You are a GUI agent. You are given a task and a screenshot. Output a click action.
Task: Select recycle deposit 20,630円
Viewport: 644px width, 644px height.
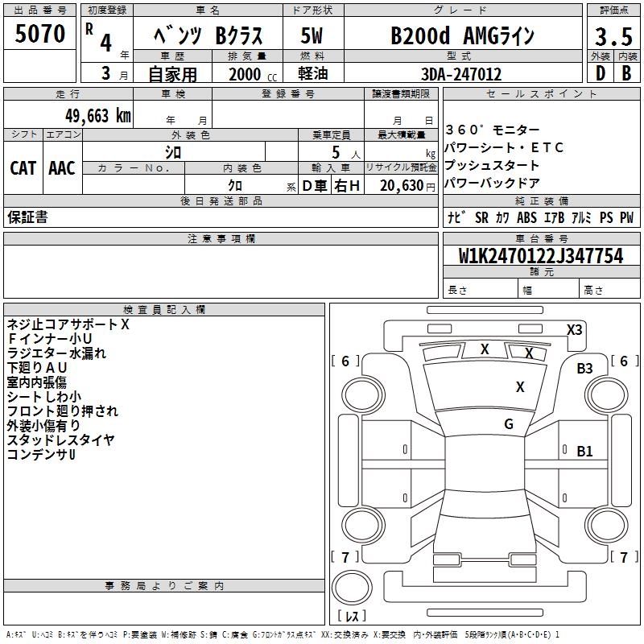pos(407,186)
